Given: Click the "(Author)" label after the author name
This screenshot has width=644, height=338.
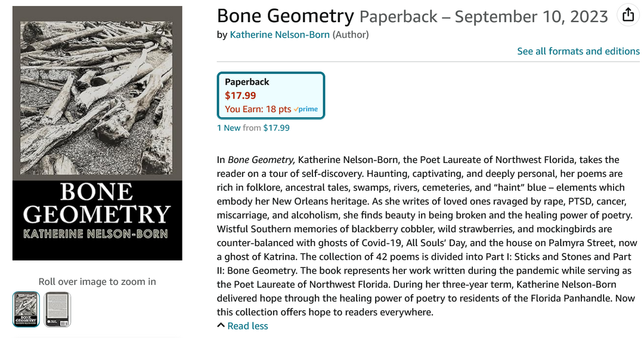Looking at the screenshot, I should [351, 35].
